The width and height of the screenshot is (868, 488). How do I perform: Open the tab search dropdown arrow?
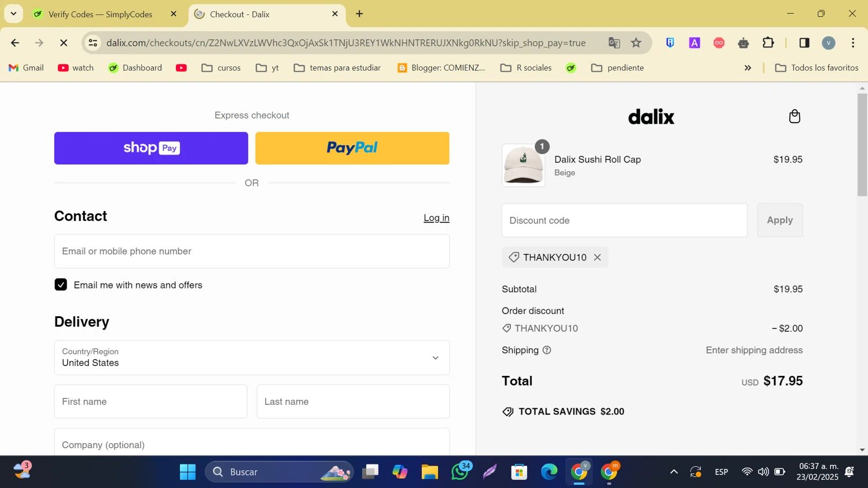(x=13, y=13)
